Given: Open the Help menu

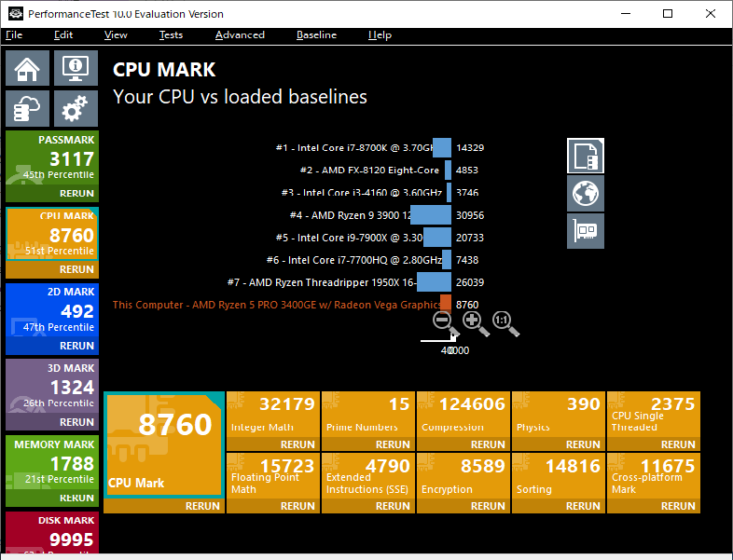Looking at the screenshot, I should pos(380,35).
